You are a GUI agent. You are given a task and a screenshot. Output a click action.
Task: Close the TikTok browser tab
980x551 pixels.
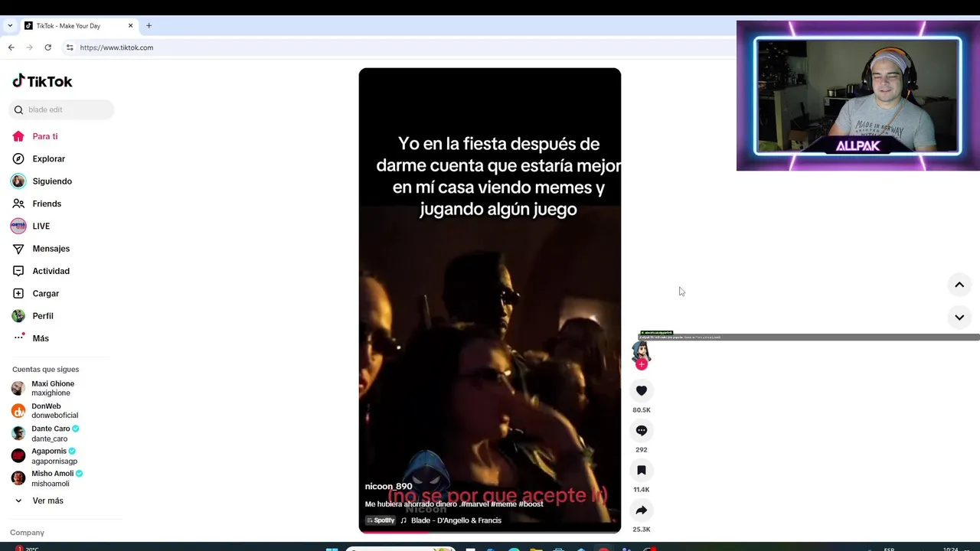click(130, 25)
